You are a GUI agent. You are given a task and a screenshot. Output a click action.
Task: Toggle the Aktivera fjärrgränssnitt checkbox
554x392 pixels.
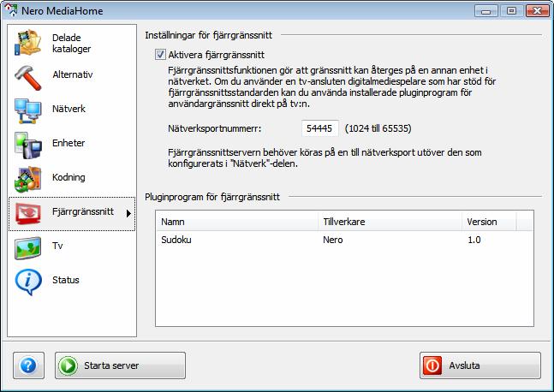click(x=160, y=55)
